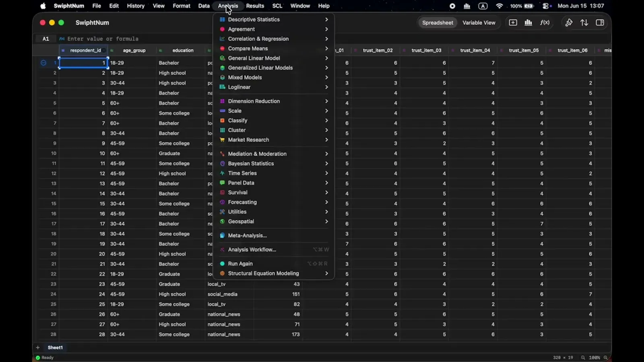The image size is (644, 362).
Task: Switch to Variable View
Action: click(479, 23)
